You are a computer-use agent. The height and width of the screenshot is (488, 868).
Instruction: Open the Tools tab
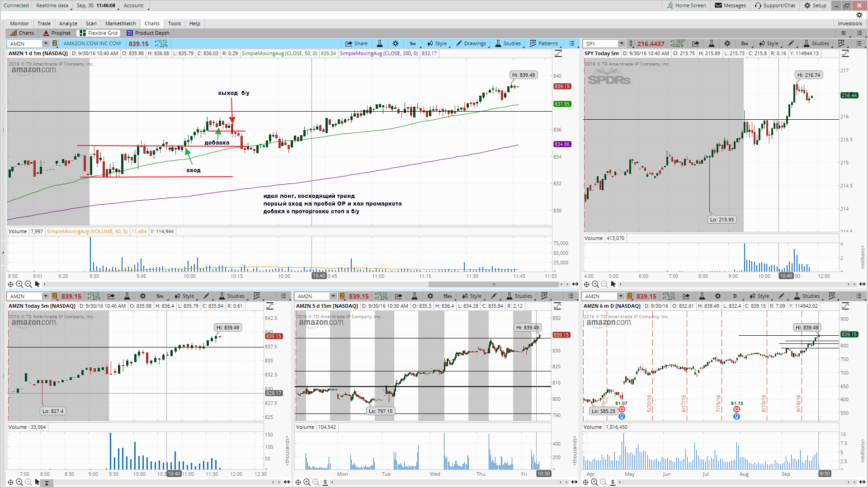pyautogui.click(x=175, y=23)
